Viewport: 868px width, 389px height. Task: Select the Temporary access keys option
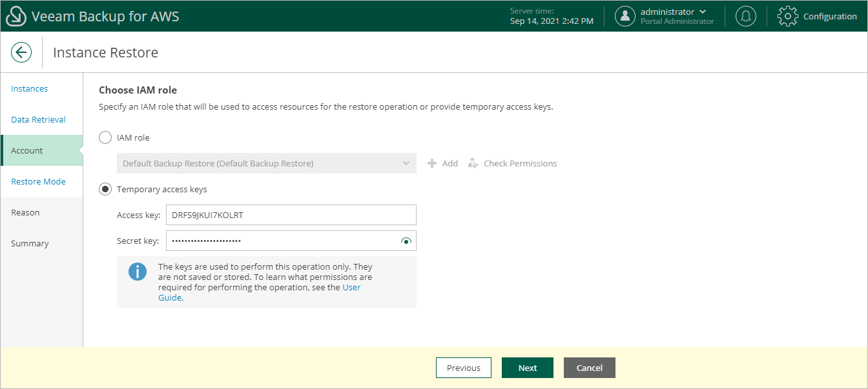pos(105,189)
